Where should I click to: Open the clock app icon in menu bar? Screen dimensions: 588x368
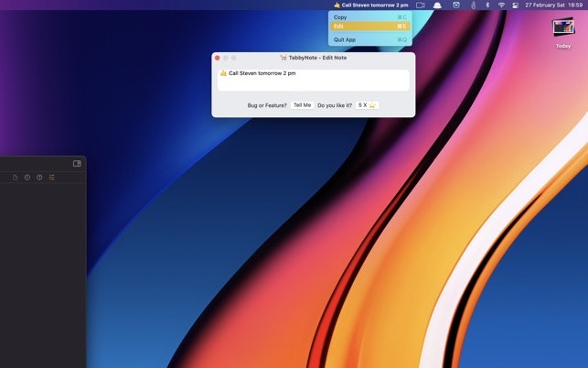pyautogui.click(x=456, y=5)
